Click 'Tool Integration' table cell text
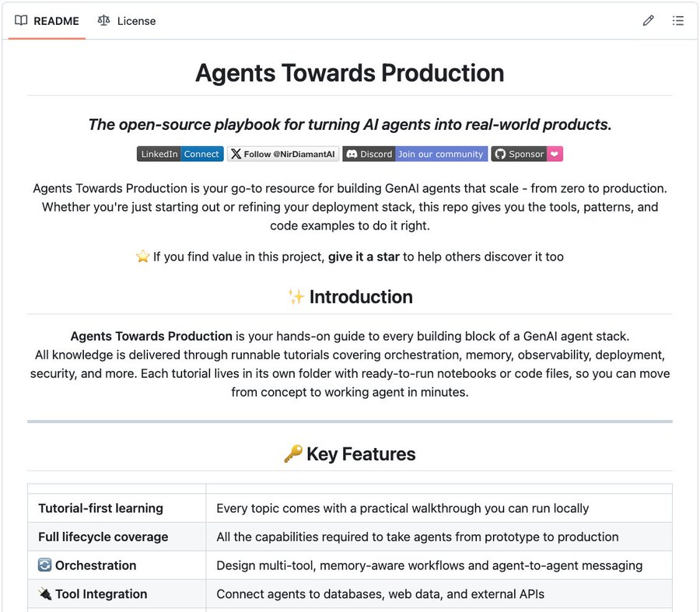This screenshot has height=612, width=700. [101, 594]
